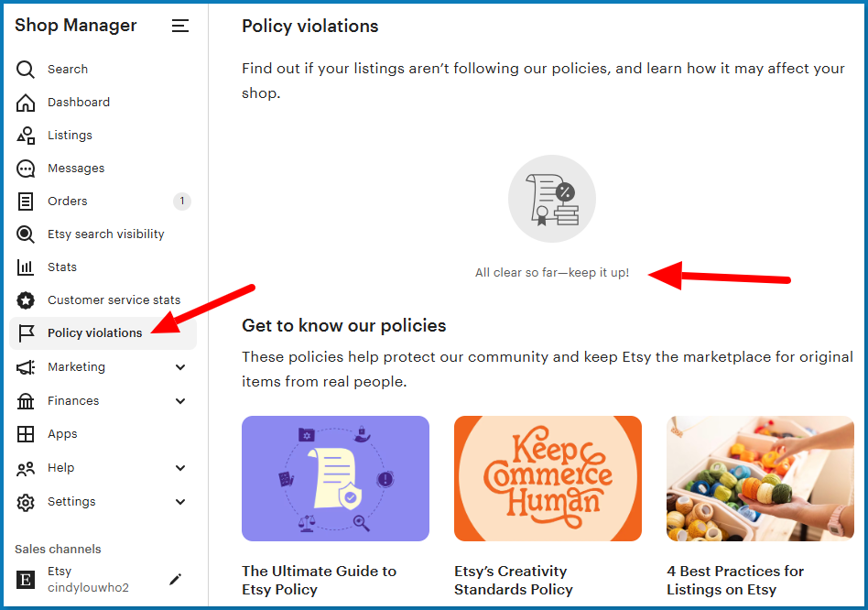Screen dimensions: 868x610
Task: Click the Policy violations page heading
Action: click(310, 26)
